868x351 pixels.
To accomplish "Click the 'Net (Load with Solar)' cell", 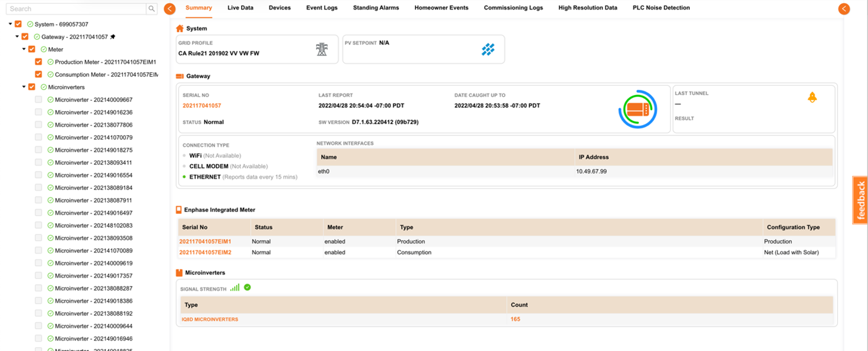I will 792,252.
